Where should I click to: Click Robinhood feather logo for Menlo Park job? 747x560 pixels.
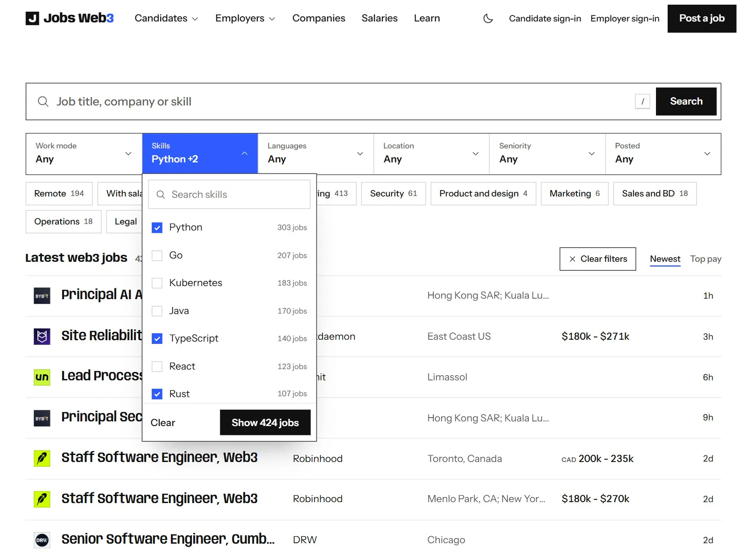pos(42,499)
